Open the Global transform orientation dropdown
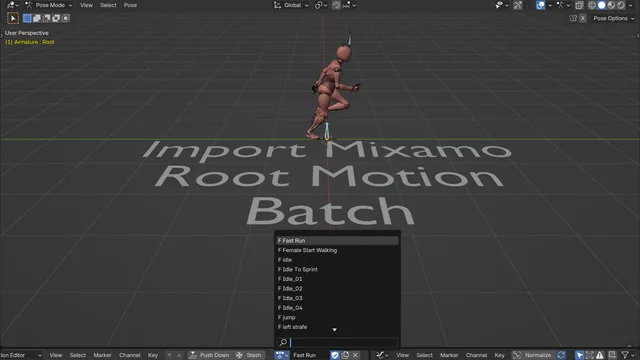Screen dimensions: 640x360 [x=291, y=5]
